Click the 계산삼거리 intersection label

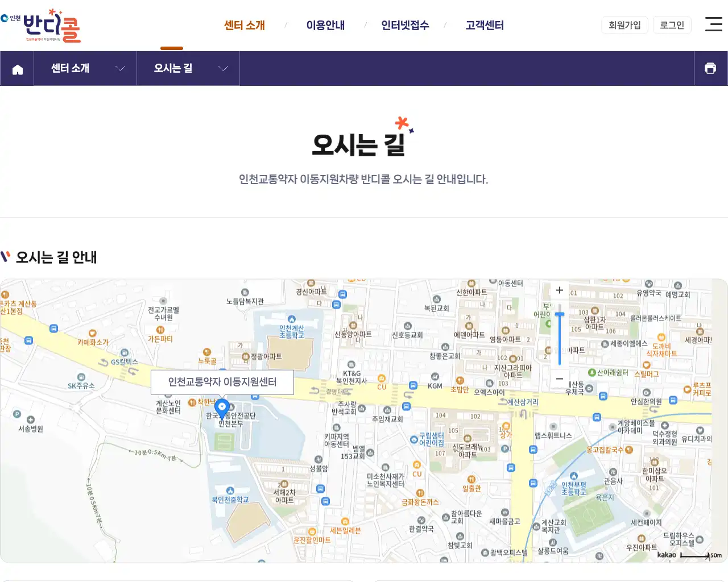[523, 402]
